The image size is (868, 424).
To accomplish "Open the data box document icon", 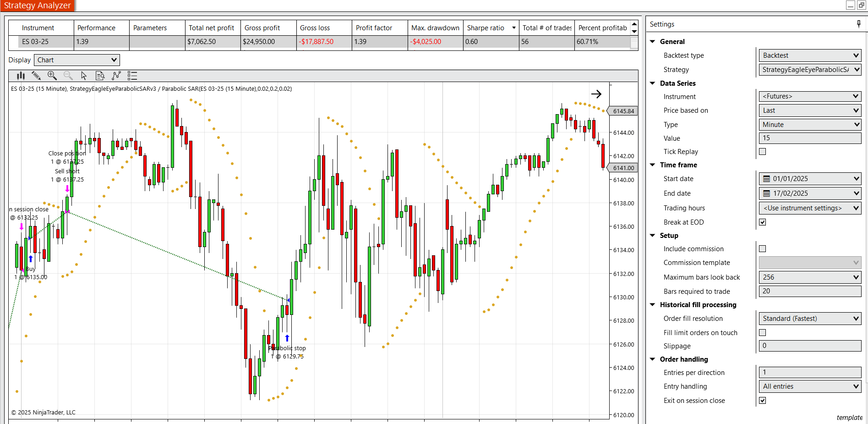I will (100, 76).
